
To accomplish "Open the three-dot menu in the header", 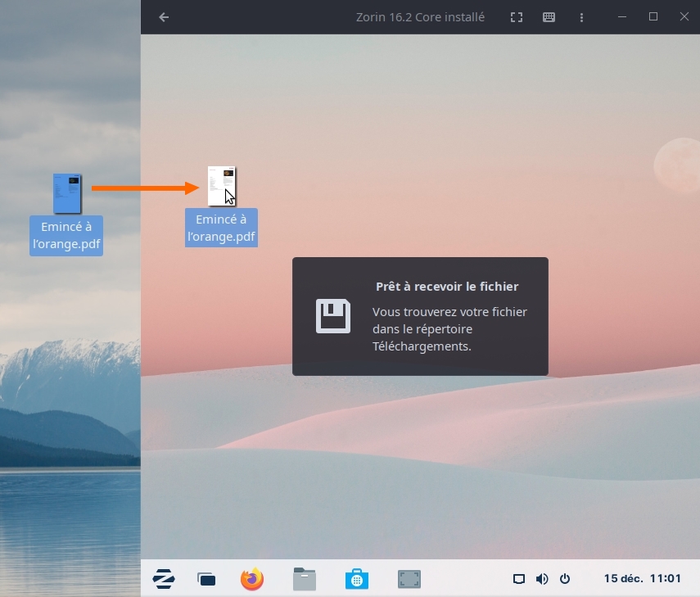I will click(581, 17).
